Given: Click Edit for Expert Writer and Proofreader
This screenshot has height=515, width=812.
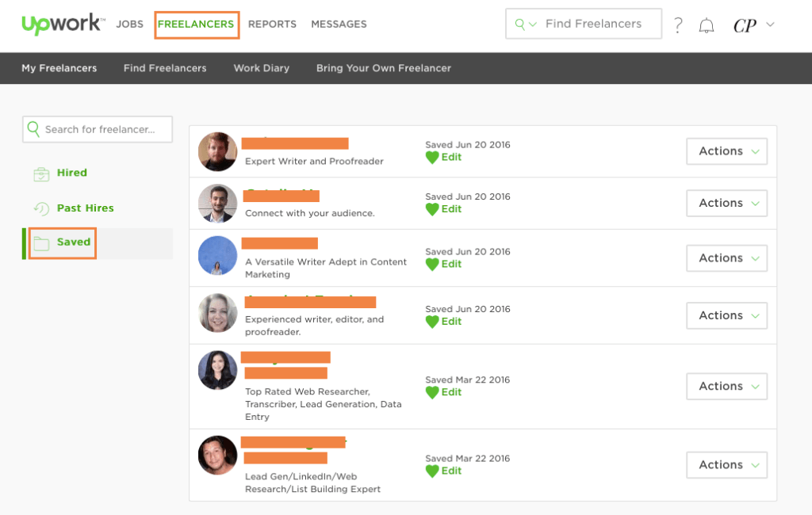Looking at the screenshot, I should tap(451, 158).
